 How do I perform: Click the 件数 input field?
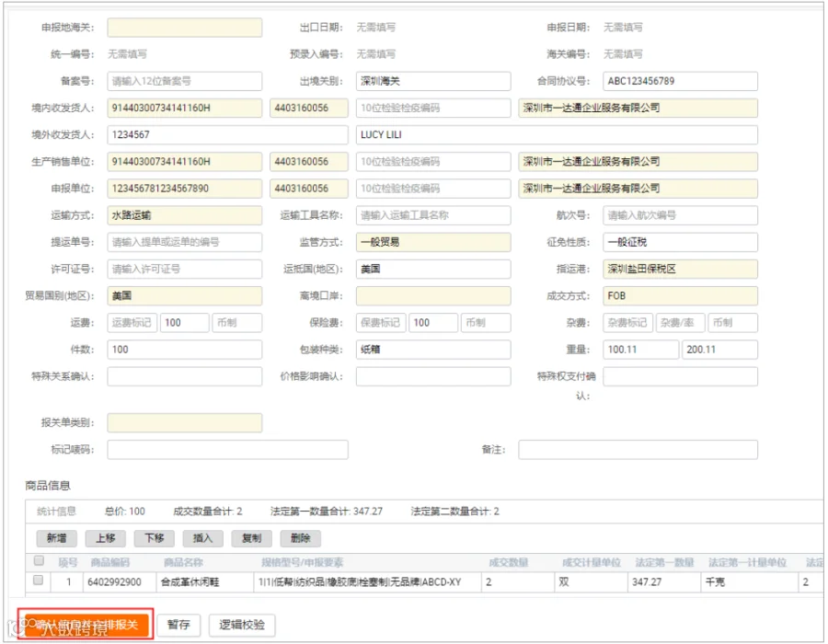pos(184,350)
